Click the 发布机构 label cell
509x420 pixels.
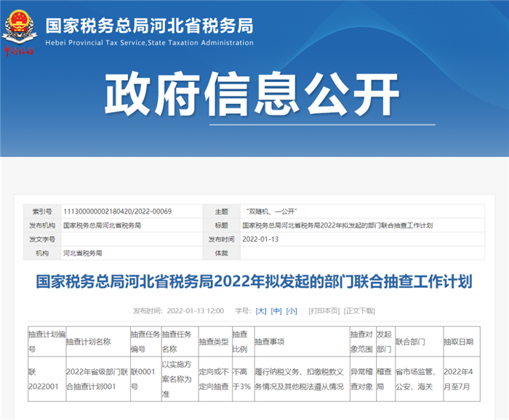click(42, 225)
